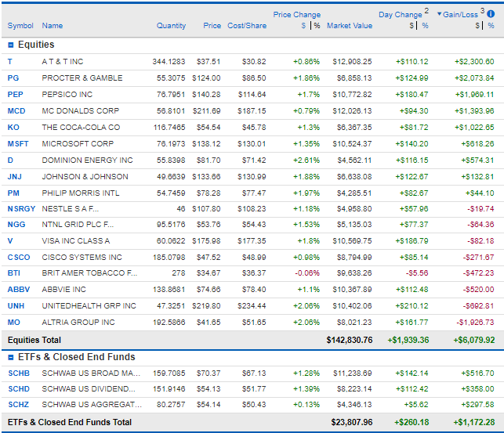
Task: Click Equities Total day change +$1,939.36
Action: [x=408, y=340]
